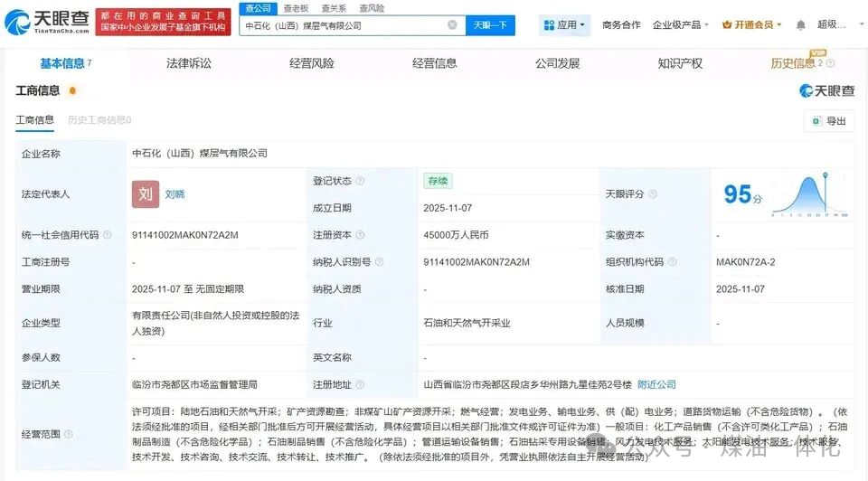Open the notification bell icon
868x481 pixels.
click(800, 25)
